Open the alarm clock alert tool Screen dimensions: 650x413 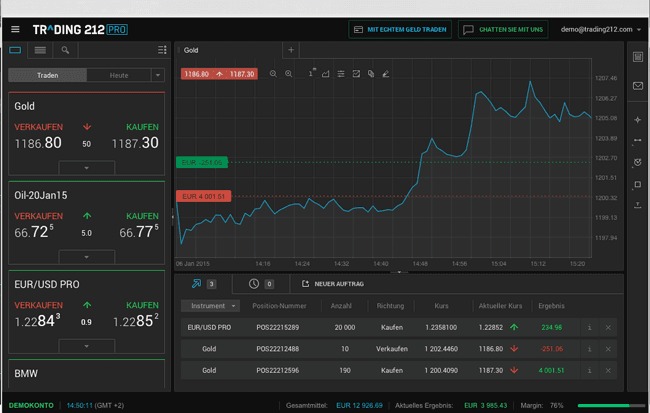(638, 162)
